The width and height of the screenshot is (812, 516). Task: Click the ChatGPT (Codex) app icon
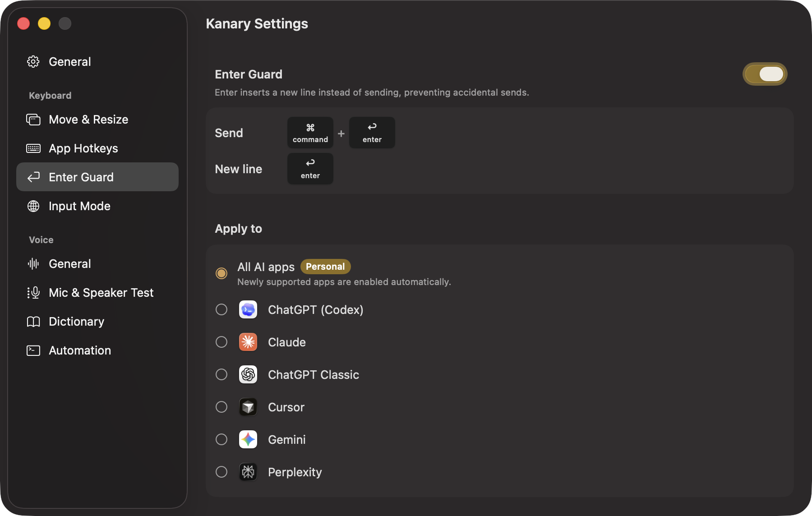click(x=248, y=309)
